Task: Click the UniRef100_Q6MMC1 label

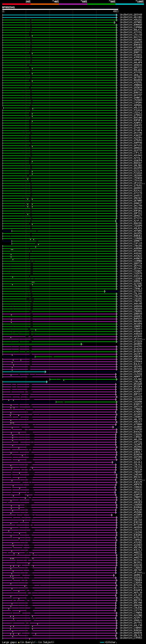Action: tap(131, 575)
